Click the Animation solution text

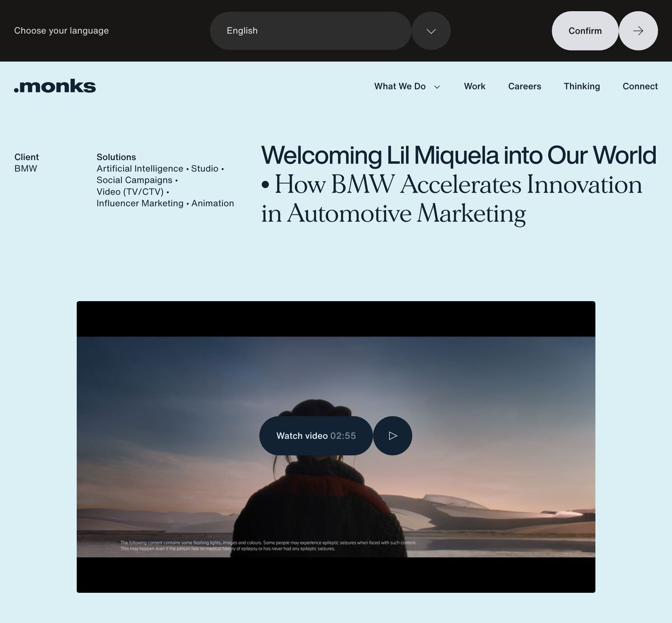click(x=213, y=203)
